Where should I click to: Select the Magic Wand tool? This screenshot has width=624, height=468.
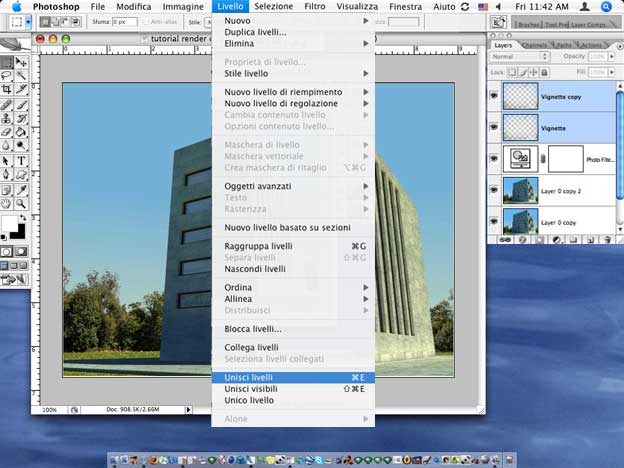tap(21, 75)
